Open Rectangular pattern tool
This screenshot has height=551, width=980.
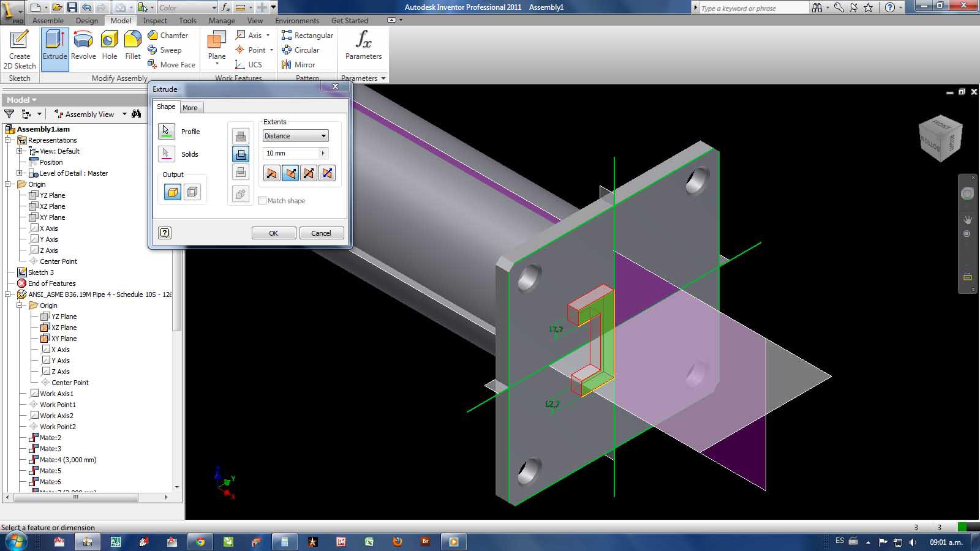click(x=307, y=35)
